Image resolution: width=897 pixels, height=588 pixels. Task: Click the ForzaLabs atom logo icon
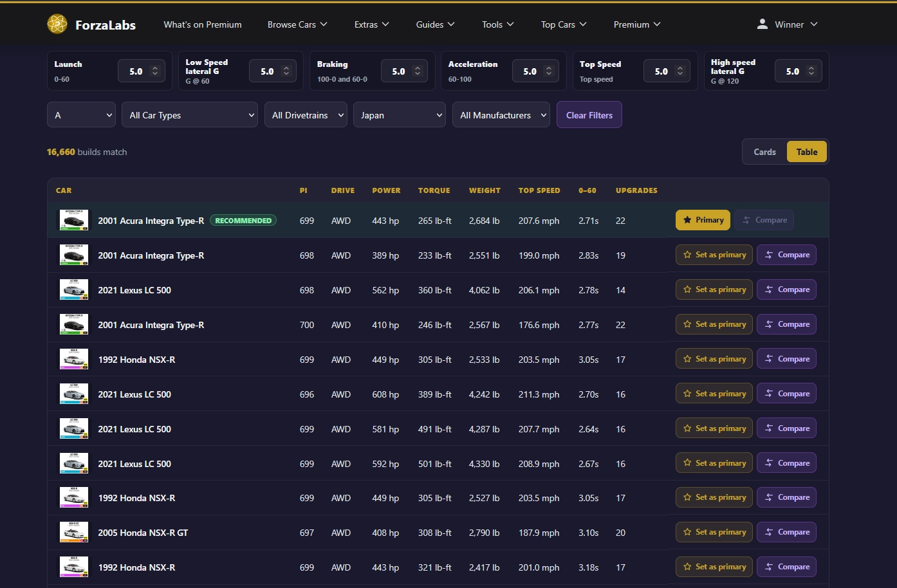tap(57, 24)
